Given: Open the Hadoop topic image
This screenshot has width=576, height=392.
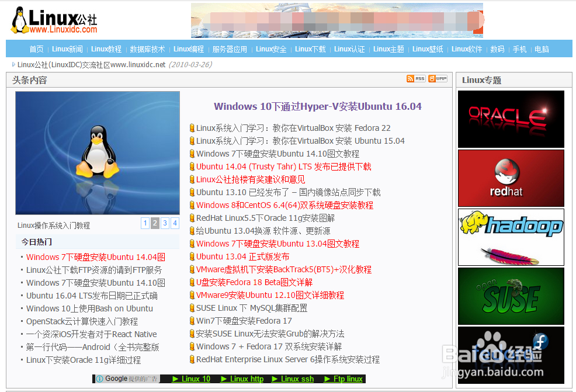Looking at the screenshot, I should (x=511, y=237).
